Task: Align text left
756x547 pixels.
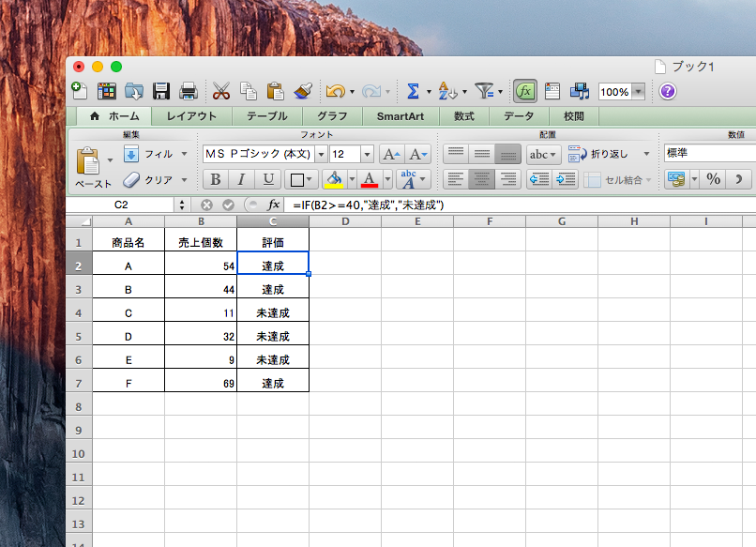Action: click(456, 179)
